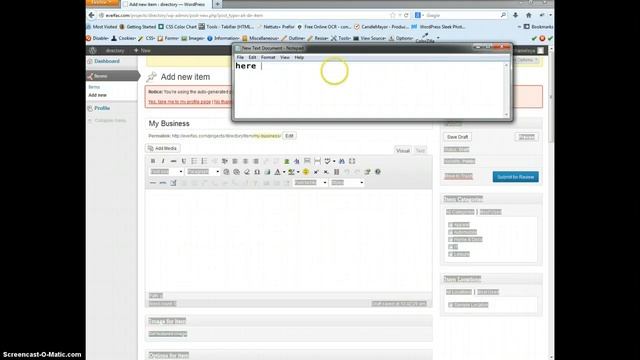This screenshot has width=640, height=360.
Task: Open the Images dropdown in developer toolbar
Action: point(193,38)
